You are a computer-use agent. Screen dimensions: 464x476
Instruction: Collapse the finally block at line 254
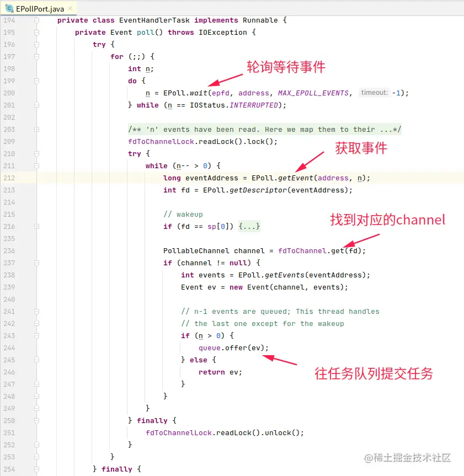(36, 469)
